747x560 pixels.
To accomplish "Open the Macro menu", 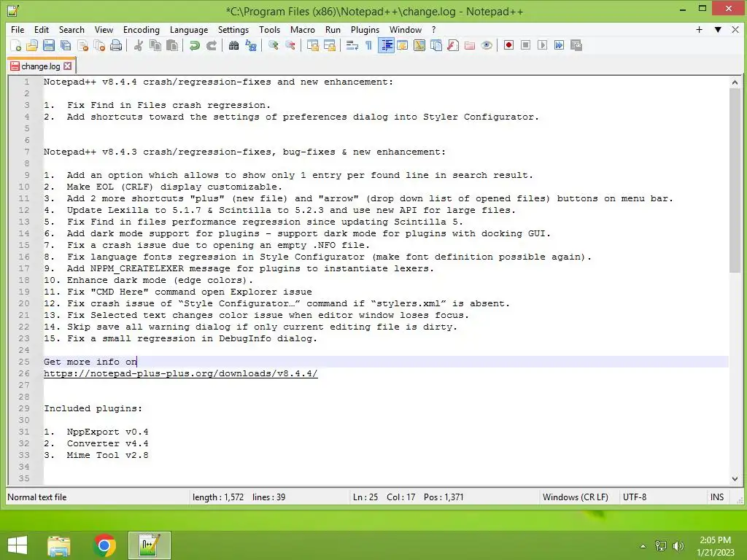I will [x=303, y=29].
